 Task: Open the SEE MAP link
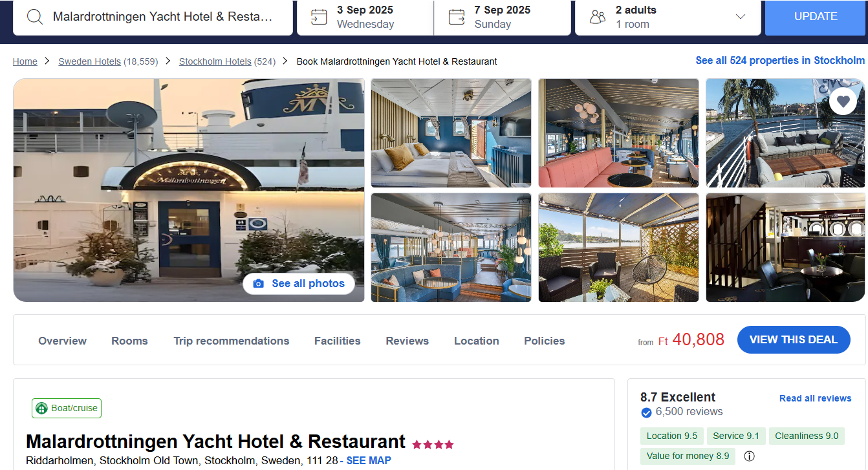click(x=369, y=461)
